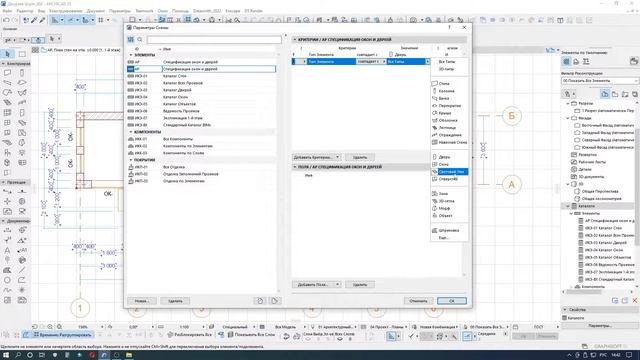Screen dimensions: 640x360
Task: Open Детали item in navigator
Action: (584, 169)
